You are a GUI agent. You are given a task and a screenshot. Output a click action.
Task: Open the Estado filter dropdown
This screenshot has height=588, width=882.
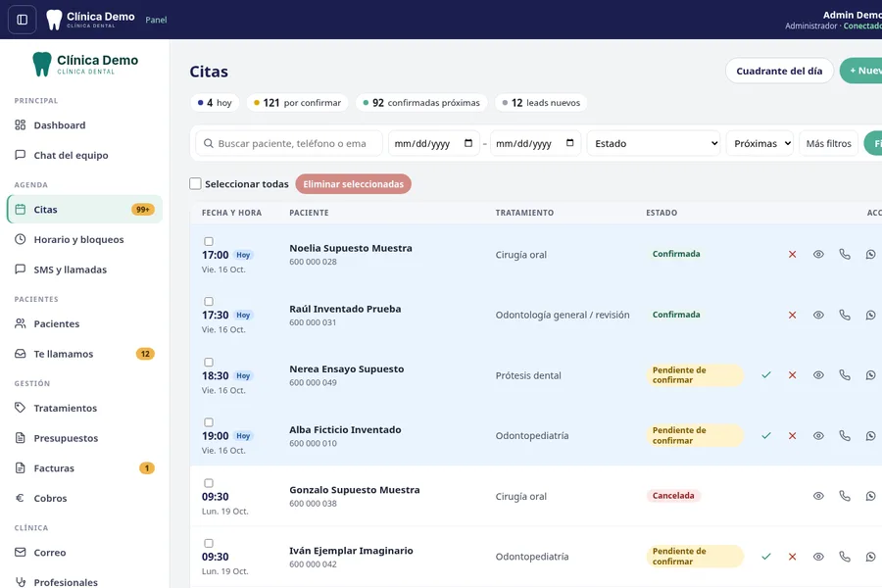click(x=654, y=143)
